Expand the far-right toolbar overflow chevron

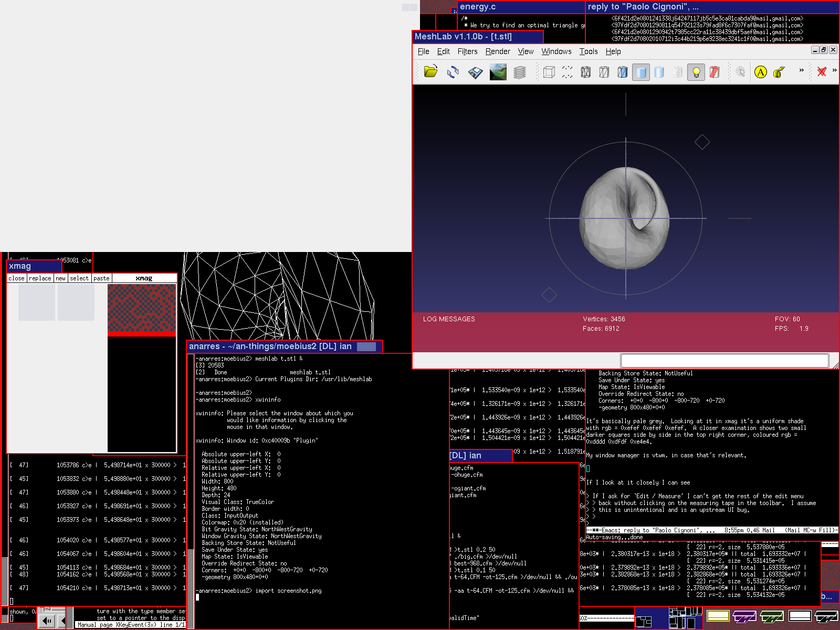coord(835,70)
